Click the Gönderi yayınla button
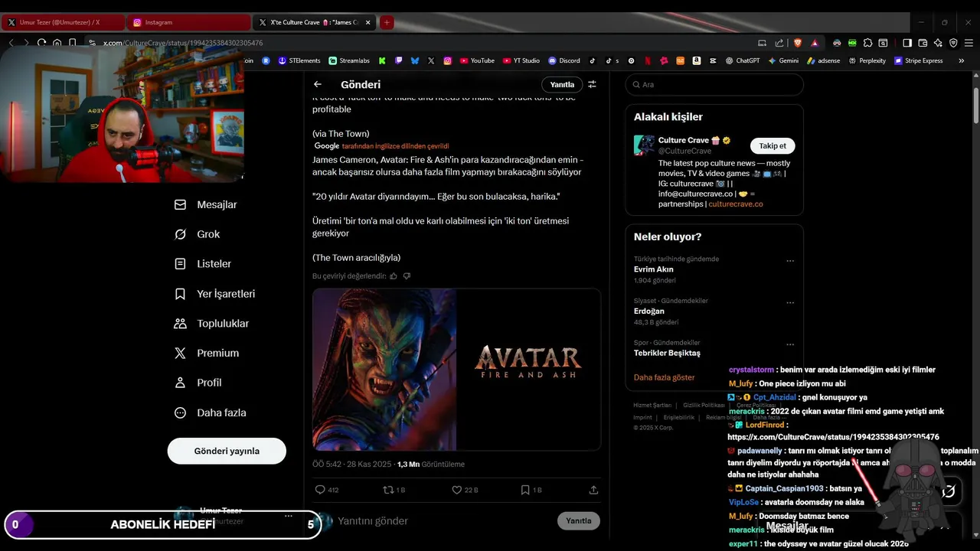Viewport: 980px width, 551px height. click(227, 451)
